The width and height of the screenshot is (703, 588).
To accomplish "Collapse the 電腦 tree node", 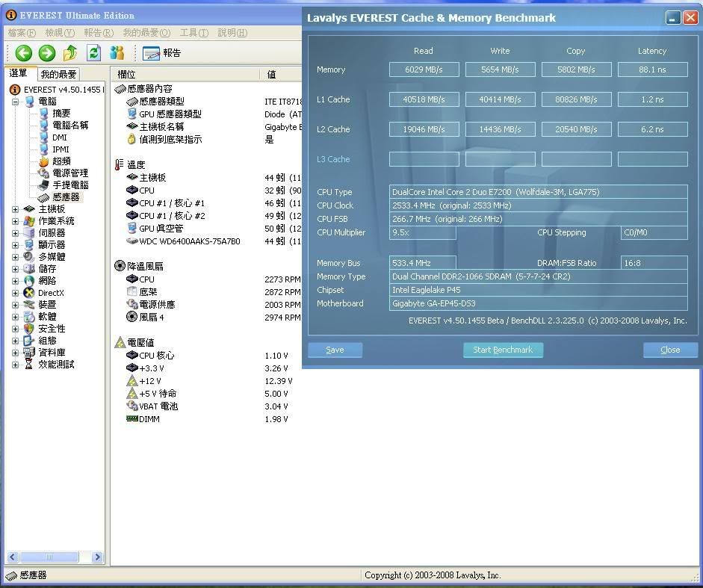I will (x=15, y=102).
